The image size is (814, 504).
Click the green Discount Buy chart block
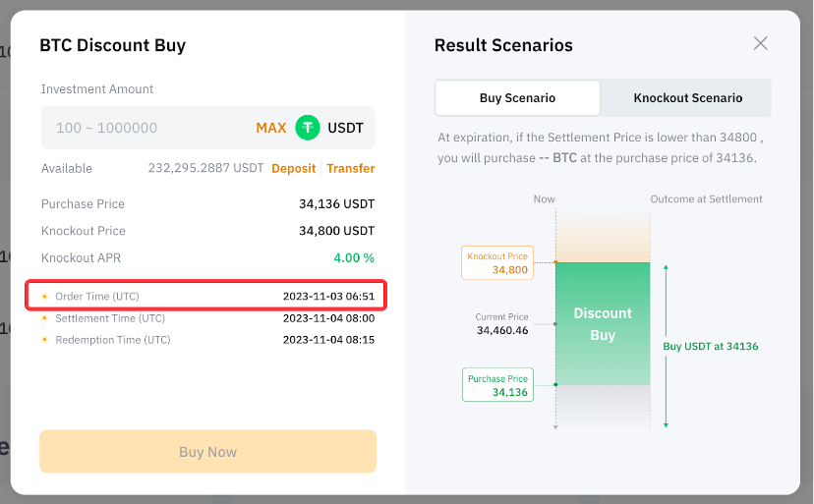coord(603,323)
